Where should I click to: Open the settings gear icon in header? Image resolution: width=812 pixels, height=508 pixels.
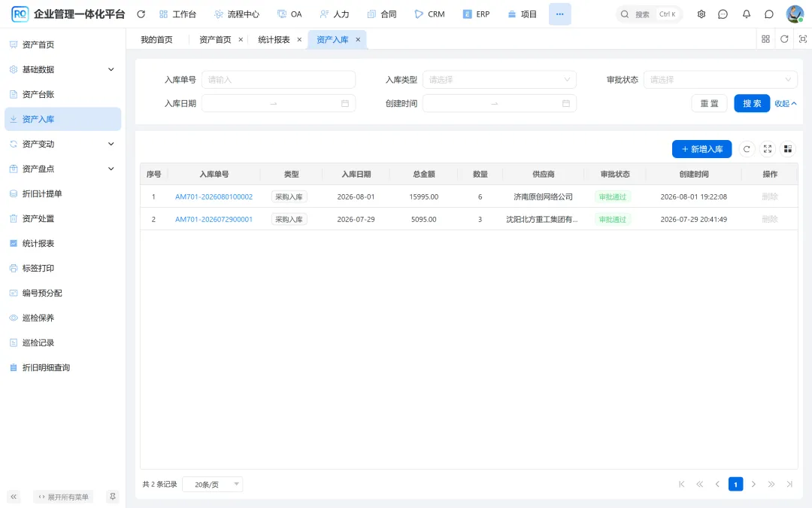tap(701, 14)
